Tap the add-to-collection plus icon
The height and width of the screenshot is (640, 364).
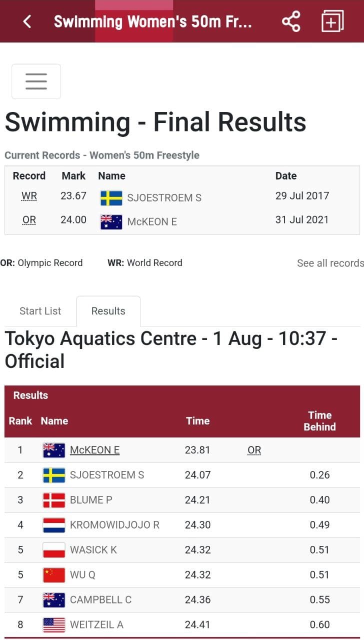tap(332, 21)
